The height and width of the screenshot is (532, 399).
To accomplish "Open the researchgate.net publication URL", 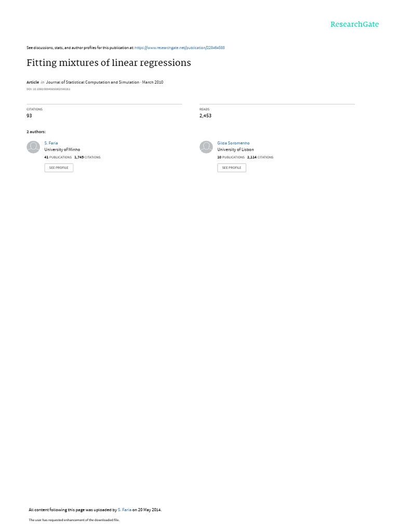I will pos(179,48).
